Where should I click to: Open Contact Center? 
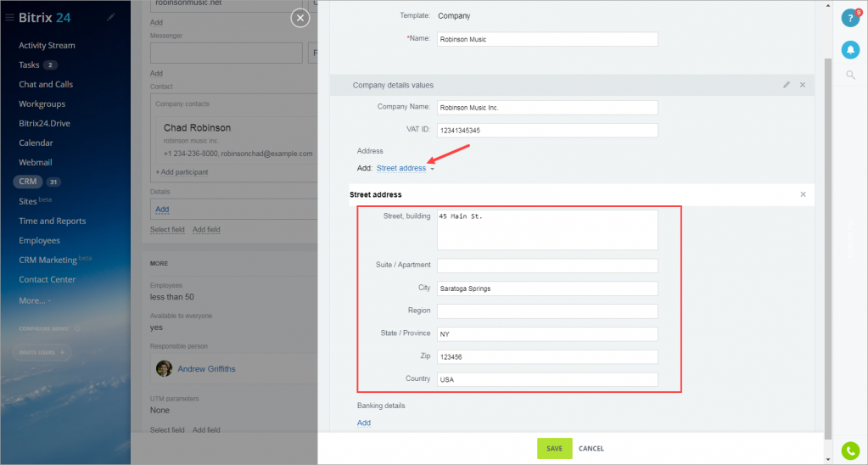[47, 279]
